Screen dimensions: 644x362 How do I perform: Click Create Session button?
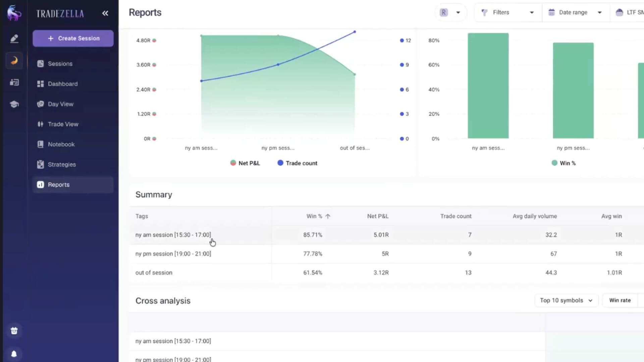(x=73, y=38)
